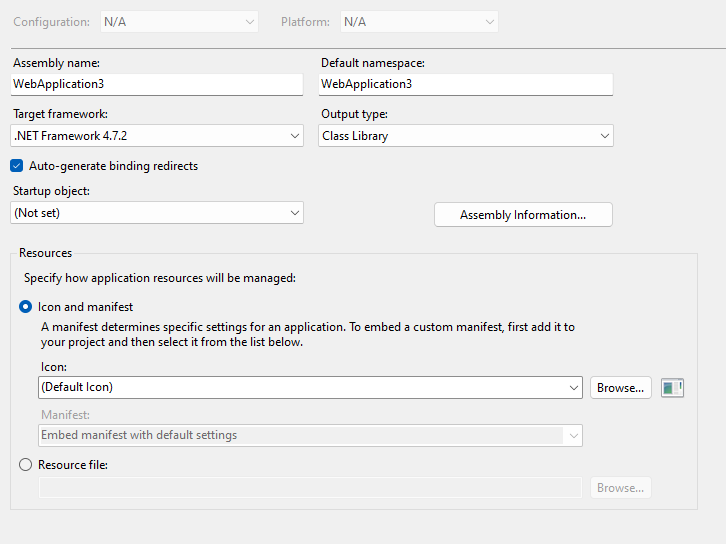Select the Resource file radio option
Viewport: 726px width, 544px height.
(x=26, y=464)
